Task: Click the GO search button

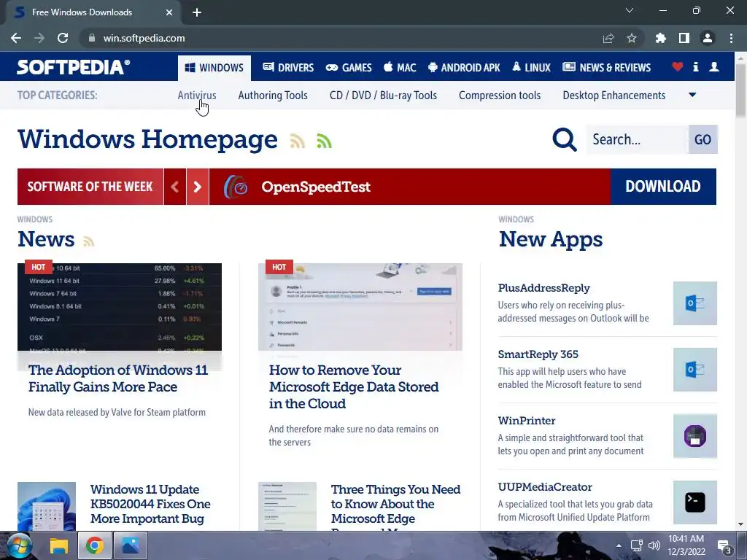Action: coord(703,139)
